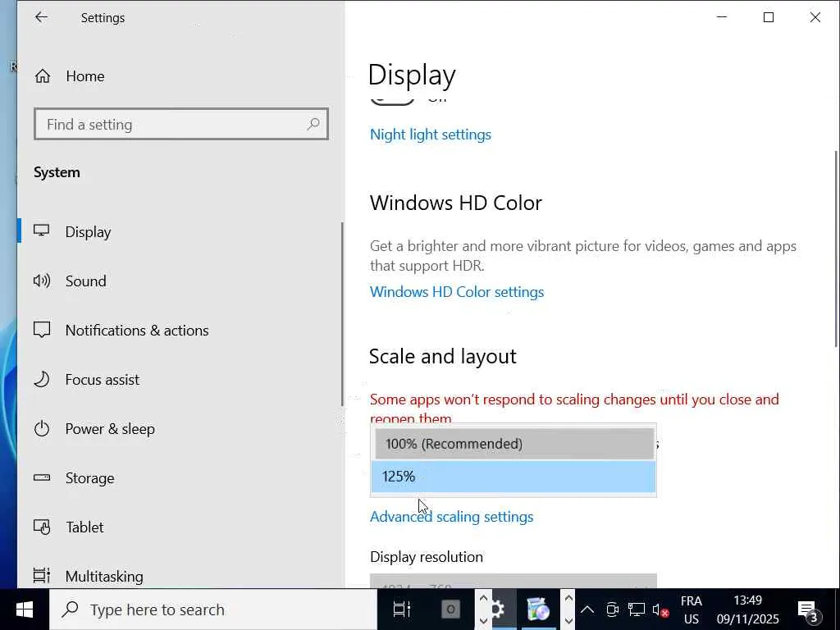Click the down arrow left of the gear
This screenshot has width=840, height=630.
tap(483, 621)
